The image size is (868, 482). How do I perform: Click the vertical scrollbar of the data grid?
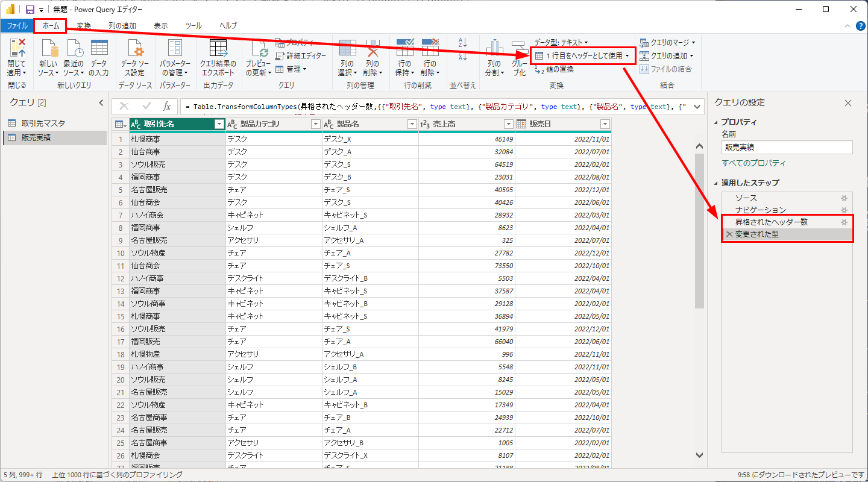[x=699, y=231]
